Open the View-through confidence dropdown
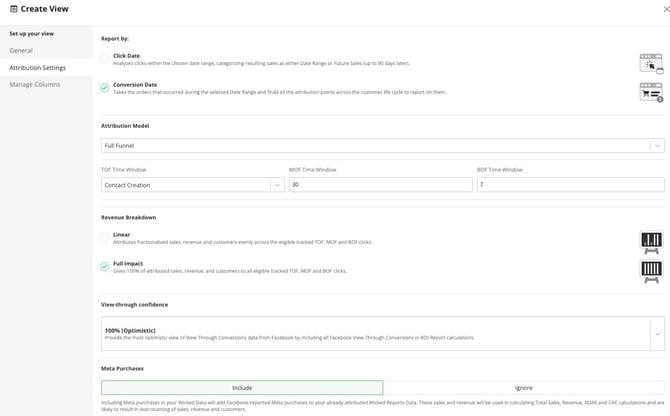This screenshot has height=416, width=670. point(383,334)
